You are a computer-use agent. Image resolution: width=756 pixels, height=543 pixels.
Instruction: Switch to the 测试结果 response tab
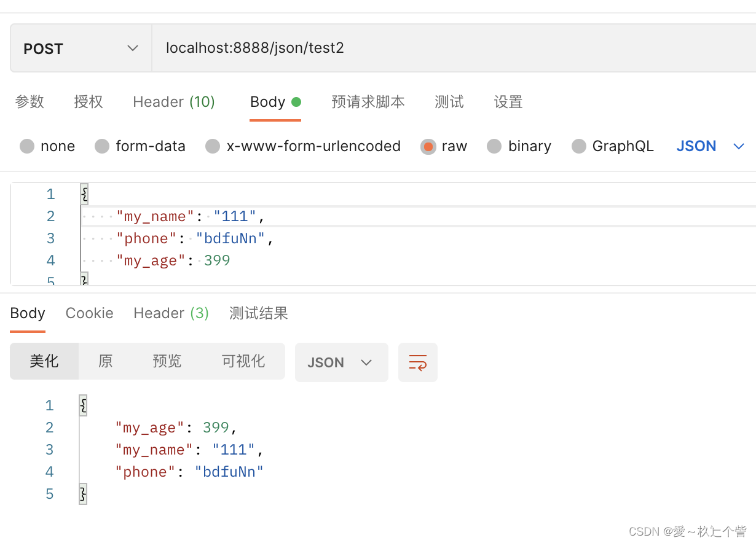[x=258, y=313]
